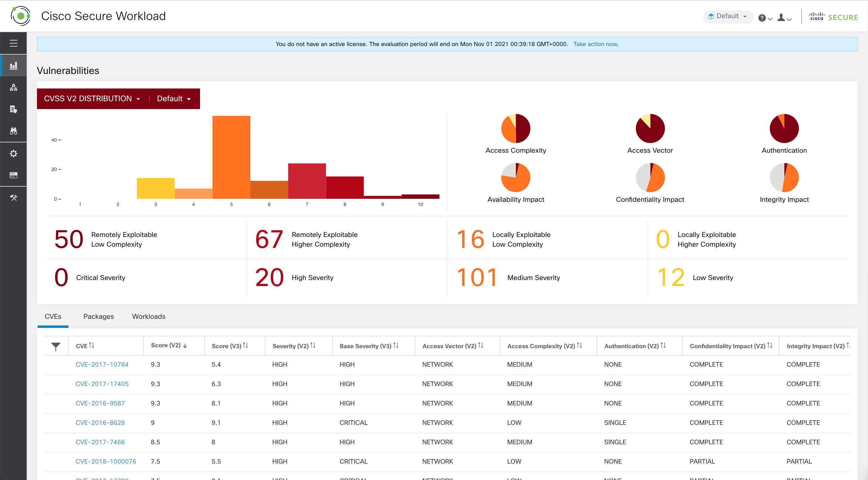This screenshot has width=868, height=480.
Task: Click the yellow score 3 bar
Action: coord(156,188)
